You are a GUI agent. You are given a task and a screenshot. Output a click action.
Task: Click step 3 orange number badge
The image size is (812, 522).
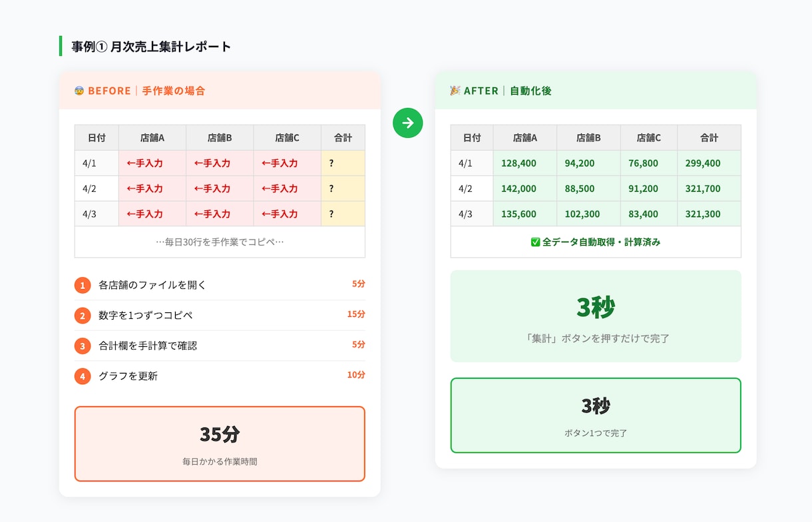coord(83,346)
